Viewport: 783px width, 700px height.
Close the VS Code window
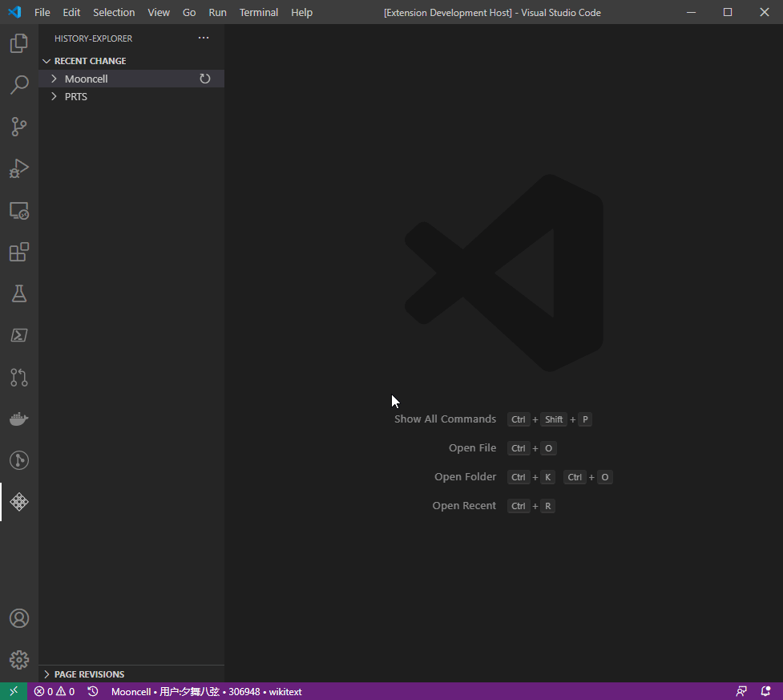pyautogui.click(x=765, y=12)
